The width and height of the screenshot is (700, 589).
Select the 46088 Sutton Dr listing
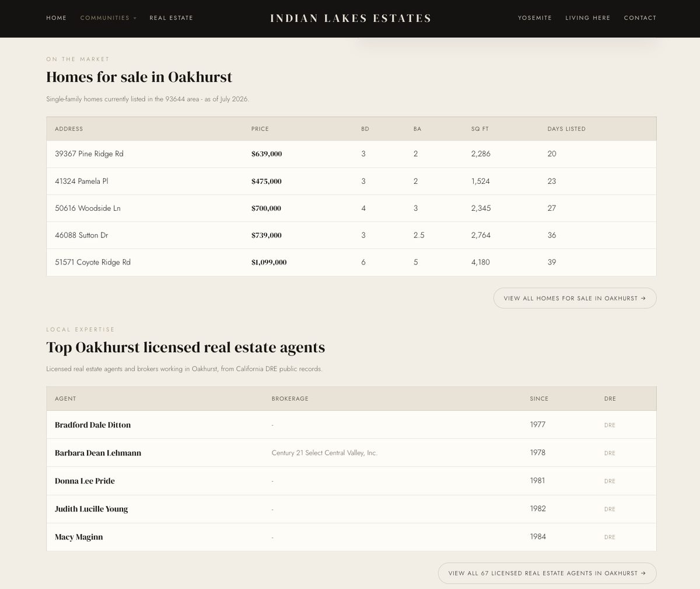pyautogui.click(x=351, y=235)
